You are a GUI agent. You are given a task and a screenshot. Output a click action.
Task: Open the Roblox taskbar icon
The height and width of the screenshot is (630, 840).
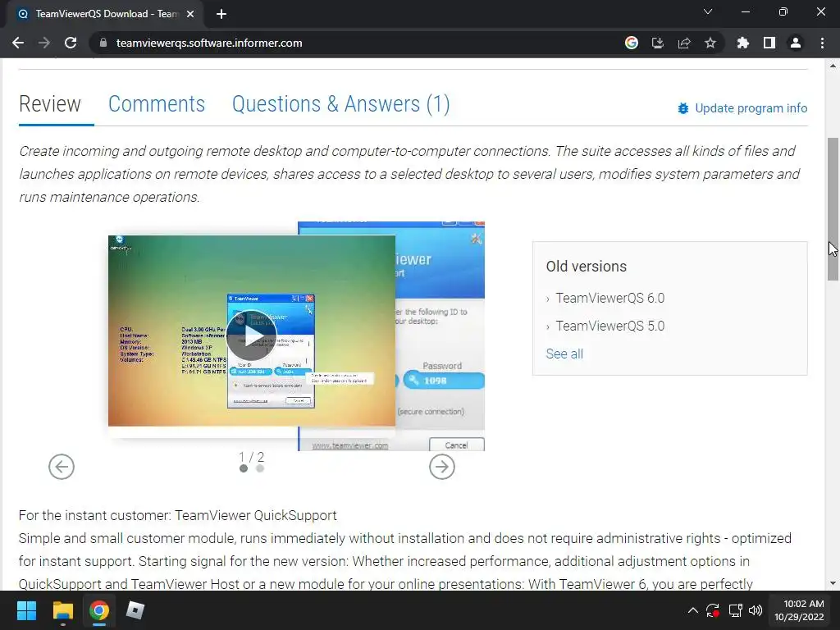click(135, 610)
